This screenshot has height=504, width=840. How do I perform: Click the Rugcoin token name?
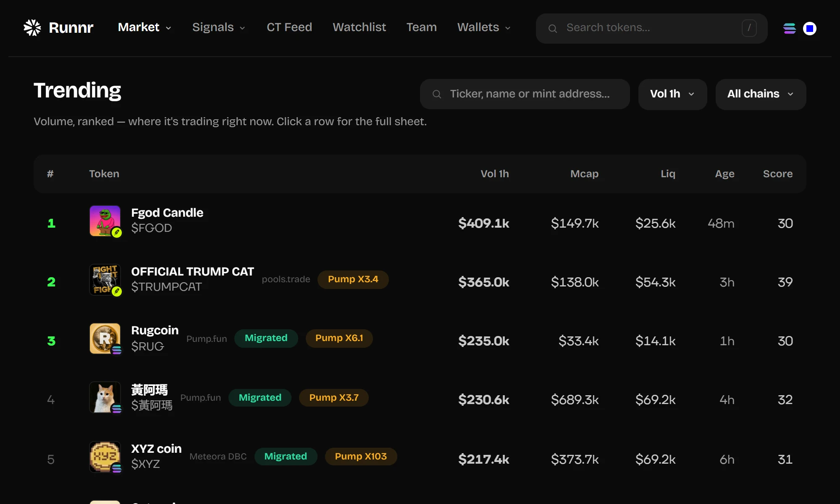155,330
